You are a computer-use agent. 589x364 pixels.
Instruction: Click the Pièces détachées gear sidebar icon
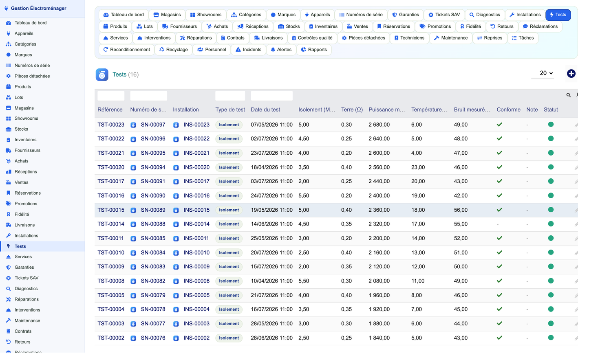point(8,76)
